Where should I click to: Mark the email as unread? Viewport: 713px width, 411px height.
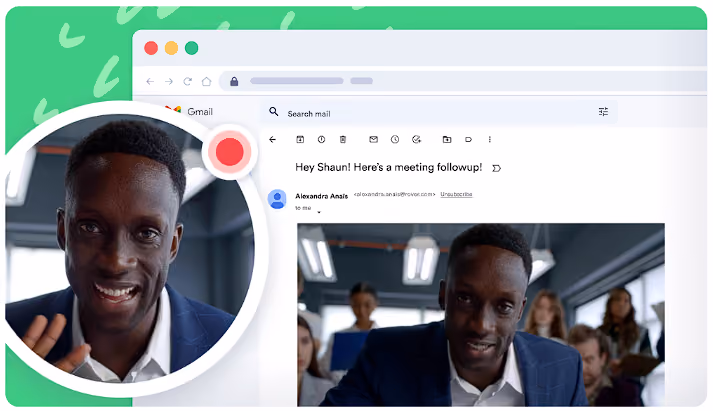[373, 140]
